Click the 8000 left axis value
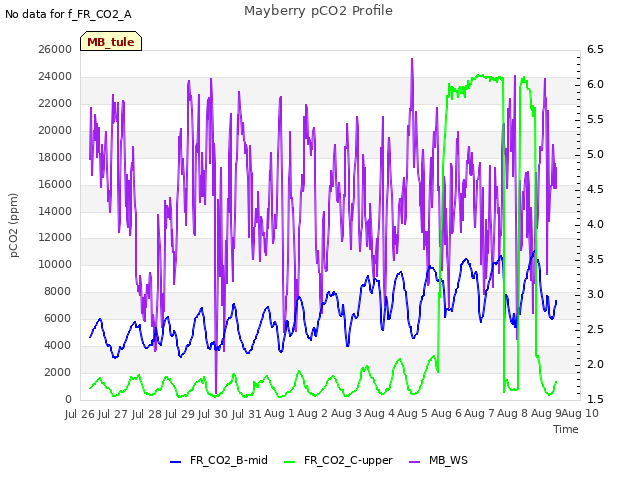Image resolution: width=640 pixels, height=480 pixels. pyautogui.click(x=58, y=291)
